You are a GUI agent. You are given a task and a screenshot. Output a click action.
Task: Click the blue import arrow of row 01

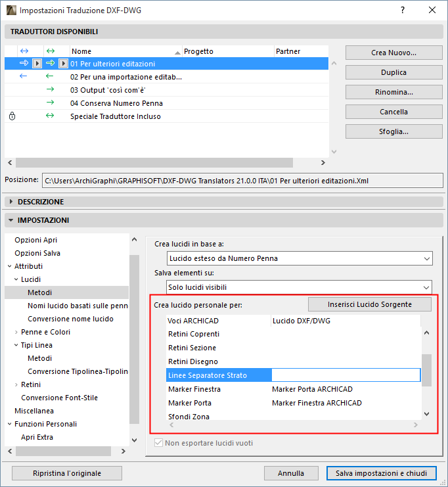[24, 63]
